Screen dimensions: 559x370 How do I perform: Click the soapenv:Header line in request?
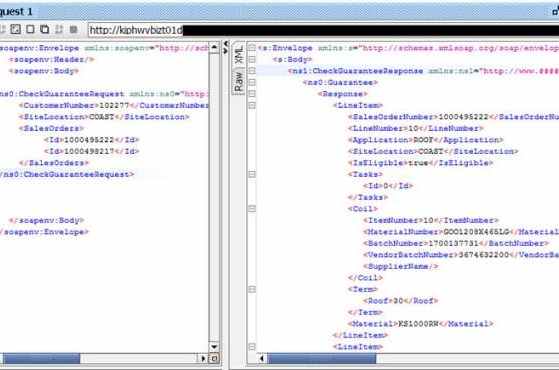click(x=52, y=60)
